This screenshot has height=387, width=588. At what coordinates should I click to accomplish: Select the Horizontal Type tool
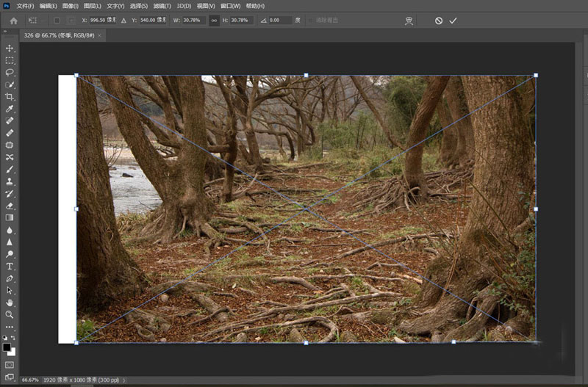[10, 266]
